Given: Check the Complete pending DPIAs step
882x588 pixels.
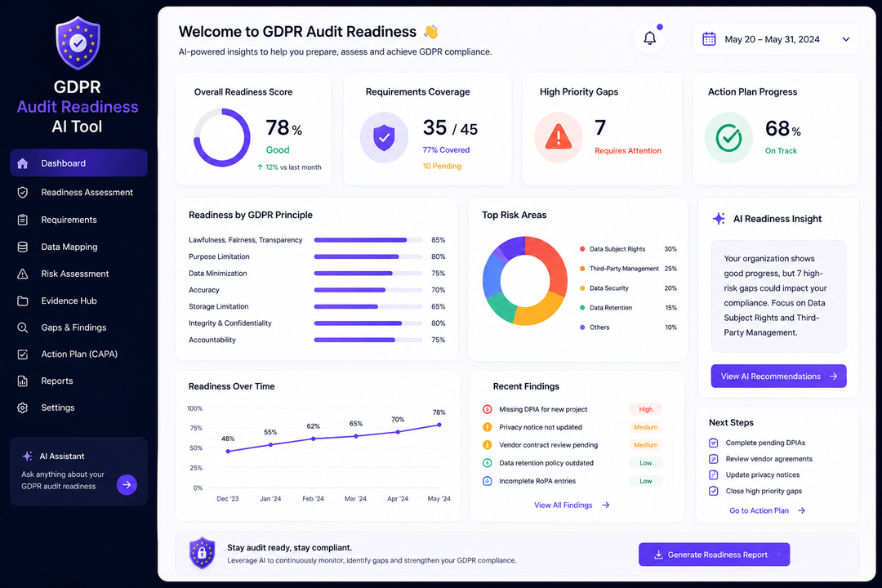Looking at the screenshot, I should [x=713, y=443].
